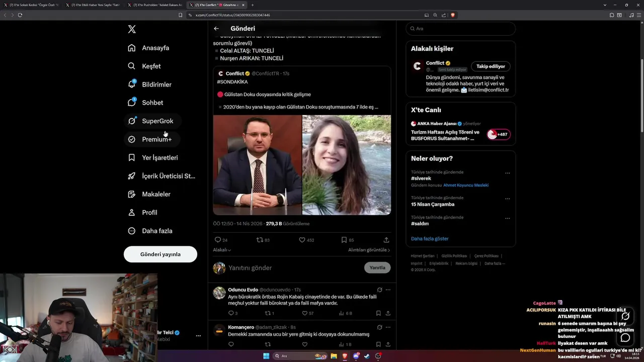This screenshot has width=644, height=362.
Task: Bookmark Oduncu Evdo's reply
Action: (378, 313)
